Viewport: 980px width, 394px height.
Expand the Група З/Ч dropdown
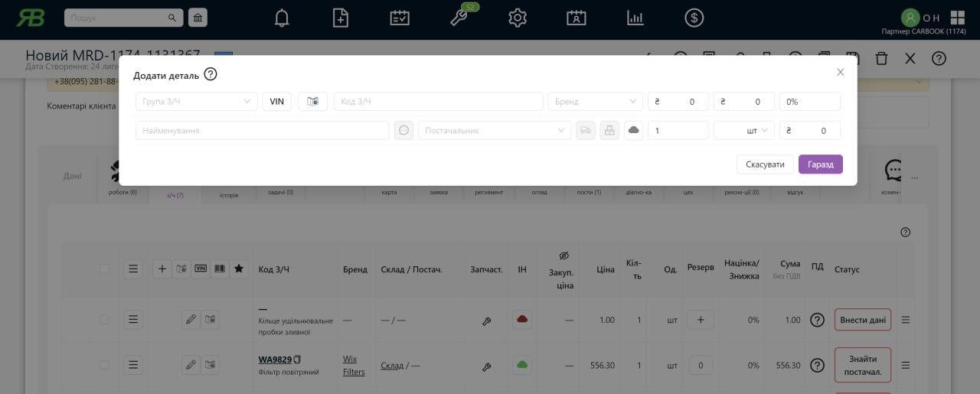196,102
